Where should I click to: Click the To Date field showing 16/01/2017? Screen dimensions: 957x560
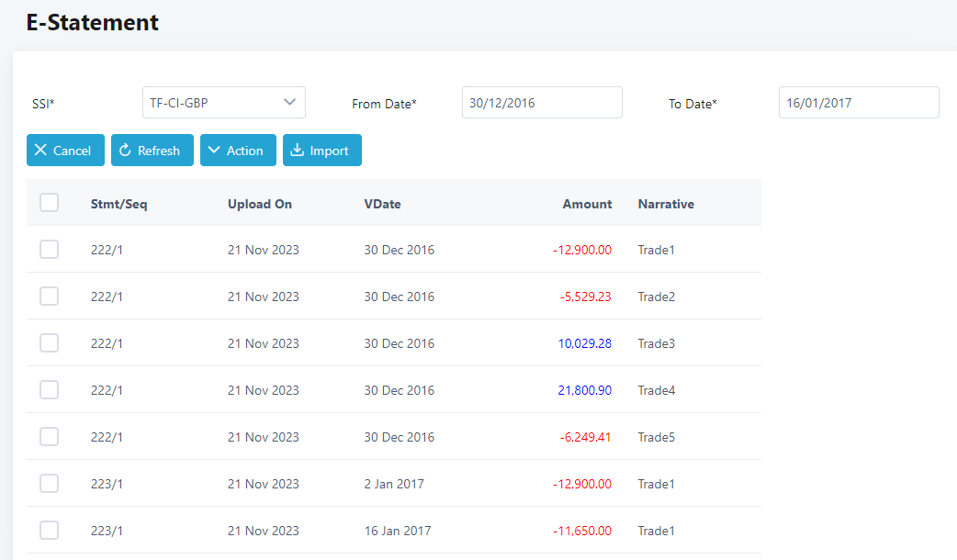(x=858, y=103)
